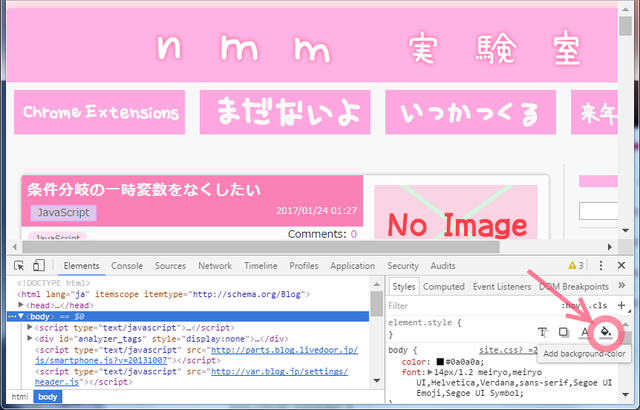This screenshot has height=410, width=640.
Task: Select the html lang="ja" element row
Action: pos(163,294)
